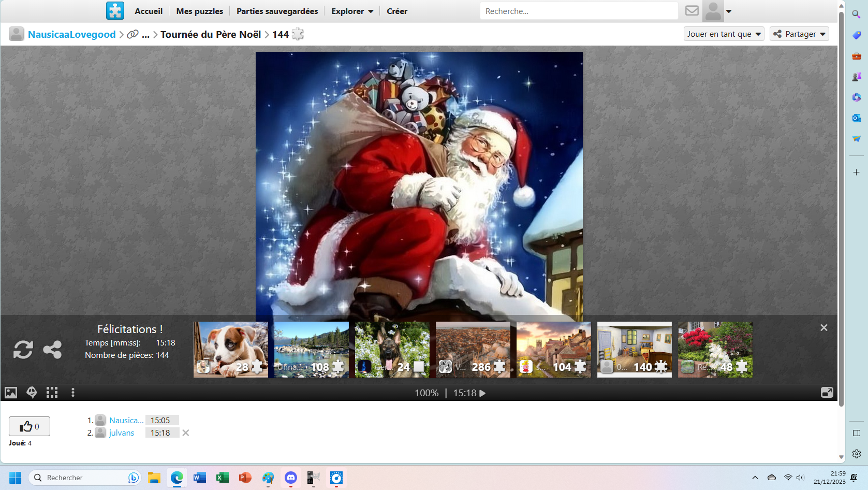Show hidden system tray icons chevron

click(755, 478)
